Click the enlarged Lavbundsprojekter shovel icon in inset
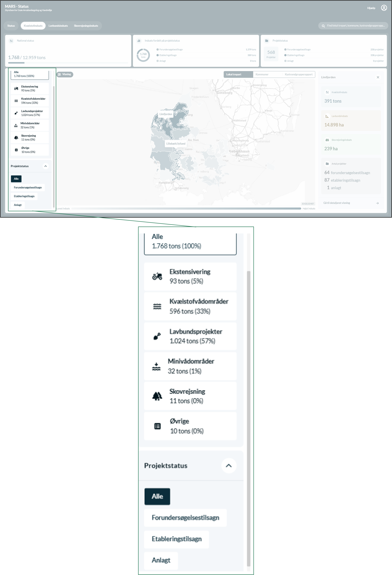Screen dimensions: 392x575 pyautogui.click(x=157, y=336)
